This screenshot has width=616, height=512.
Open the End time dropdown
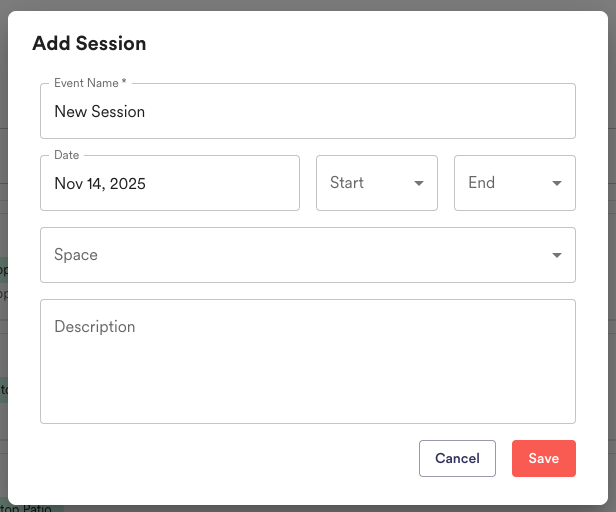[x=515, y=183]
